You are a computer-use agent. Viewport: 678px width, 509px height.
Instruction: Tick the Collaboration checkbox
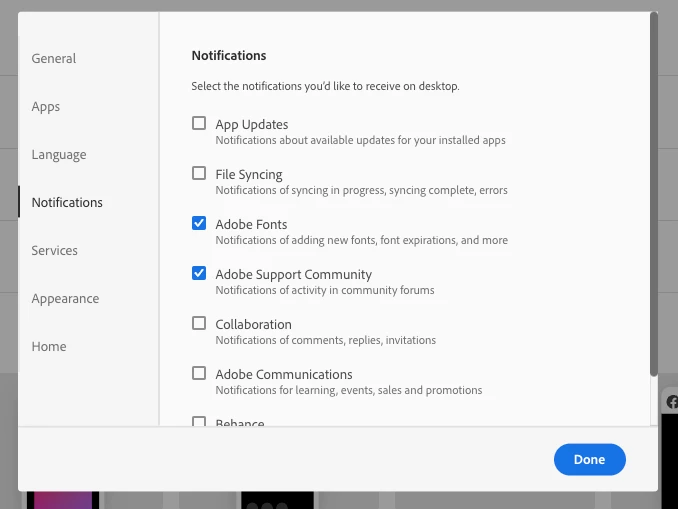tap(199, 323)
